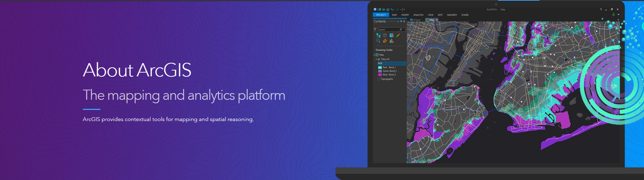
Task: Close the ArcGIS Pro window
Action: point(618,9)
